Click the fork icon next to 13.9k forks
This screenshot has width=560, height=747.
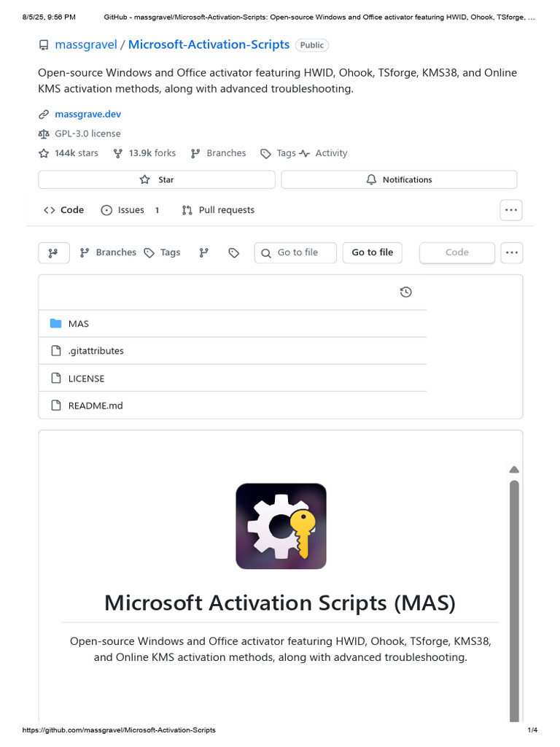coord(117,153)
